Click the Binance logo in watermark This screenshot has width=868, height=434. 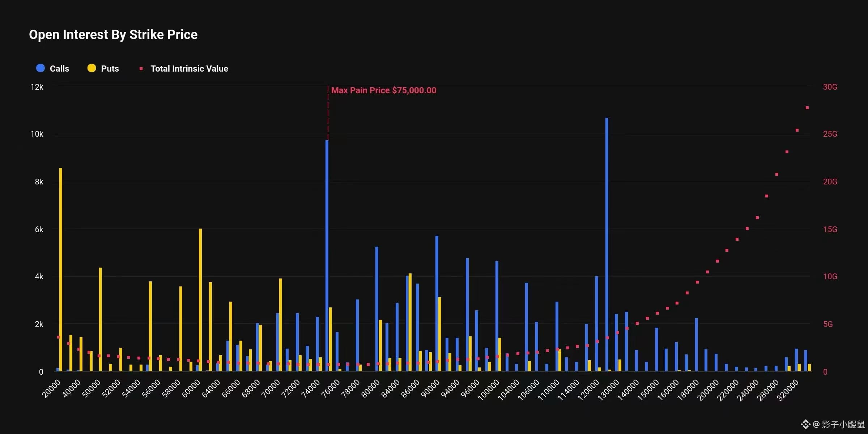point(805,424)
